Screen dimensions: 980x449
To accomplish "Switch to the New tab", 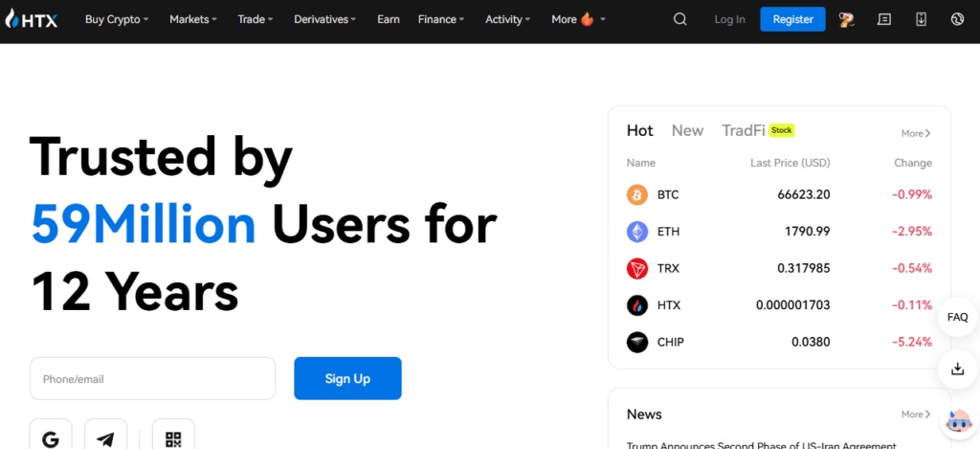I will click(687, 131).
